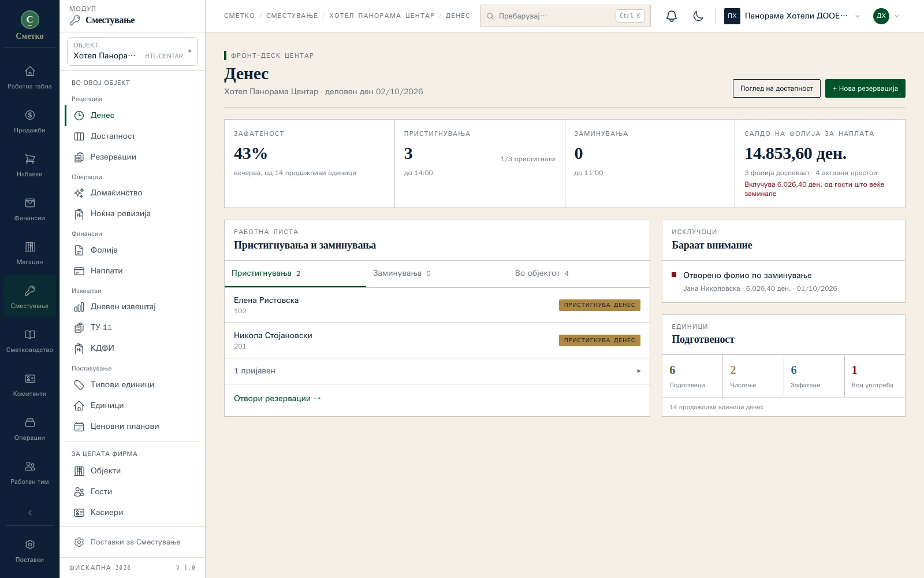Open Поставки за Сместување

coord(132,542)
